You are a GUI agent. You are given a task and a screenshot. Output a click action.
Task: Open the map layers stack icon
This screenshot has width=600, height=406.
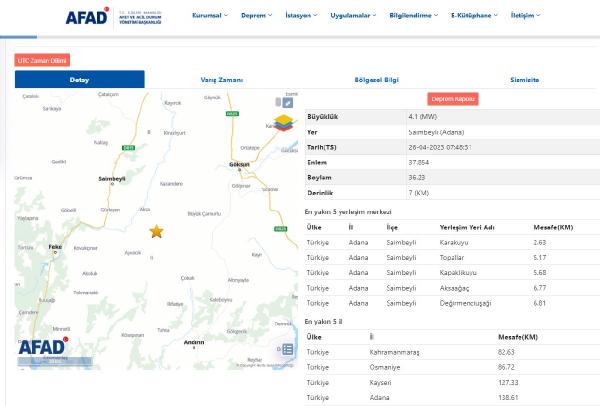click(284, 124)
